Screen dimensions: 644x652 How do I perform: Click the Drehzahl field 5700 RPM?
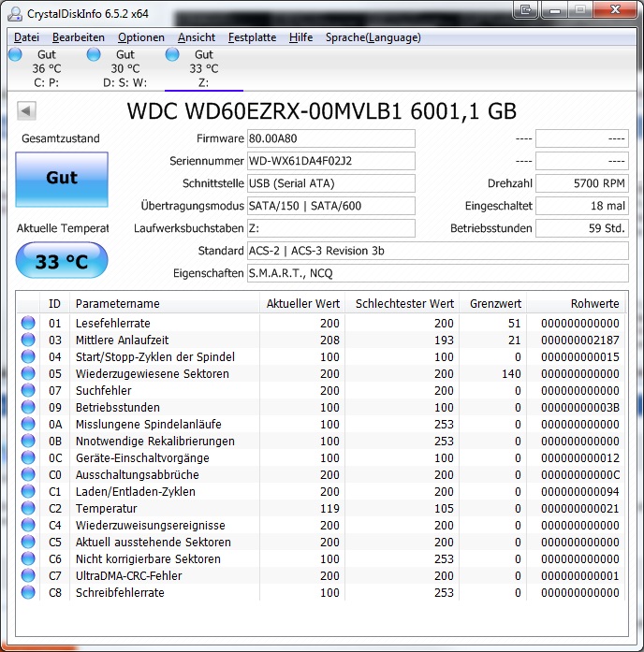(582, 183)
